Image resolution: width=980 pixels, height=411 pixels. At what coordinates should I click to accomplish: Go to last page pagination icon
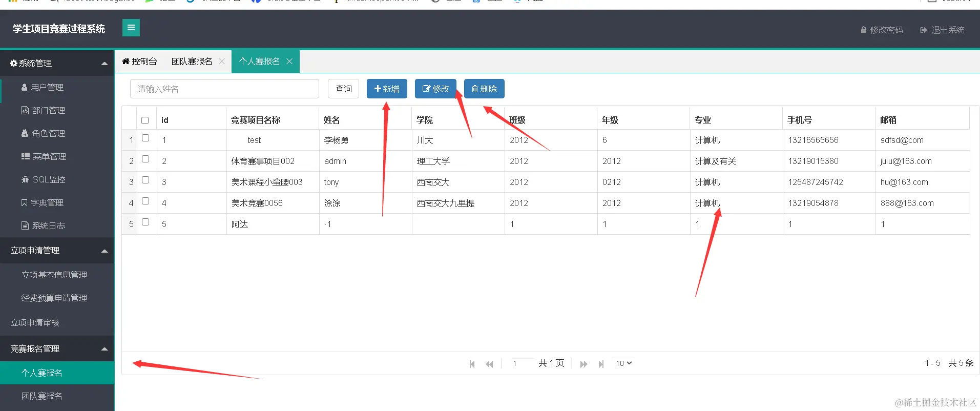(x=601, y=364)
